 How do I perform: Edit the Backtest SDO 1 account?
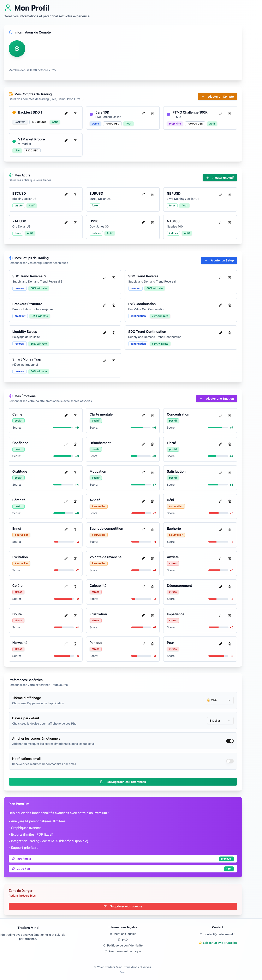point(66,113)
